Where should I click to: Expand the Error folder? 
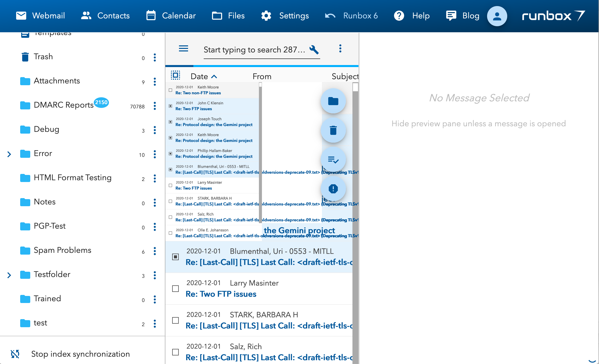tap(10, 154)
